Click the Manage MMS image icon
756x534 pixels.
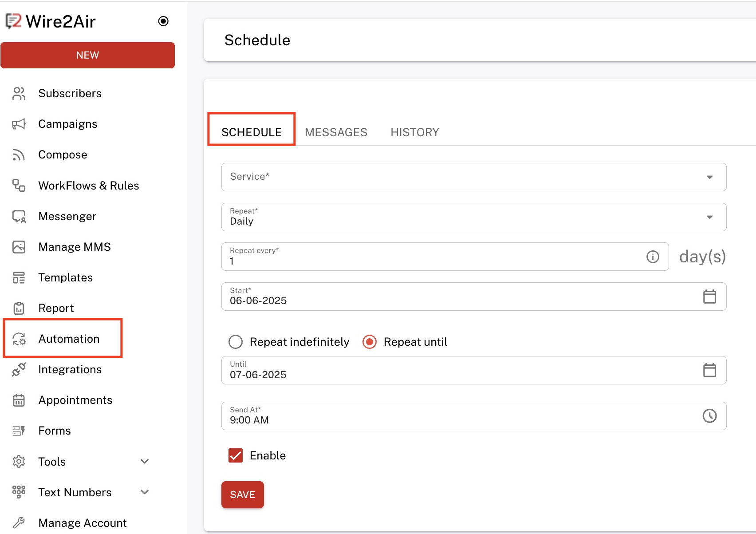coord(19,247)
